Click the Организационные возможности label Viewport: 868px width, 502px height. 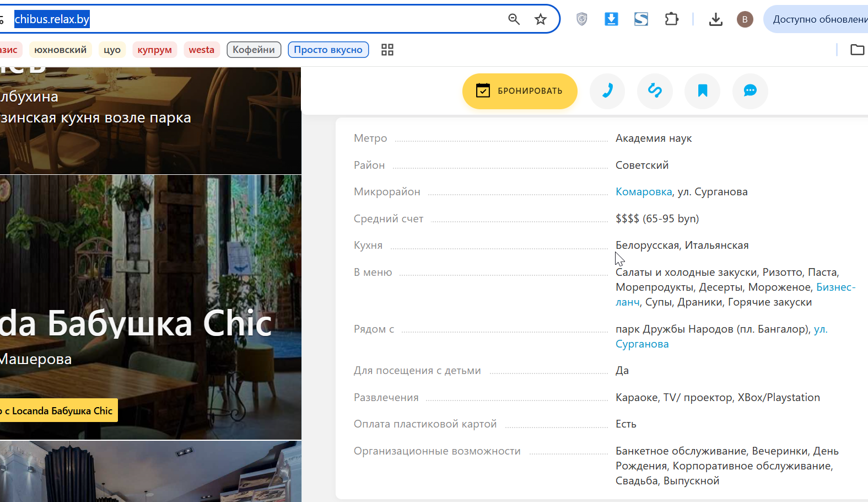(437, 451)
